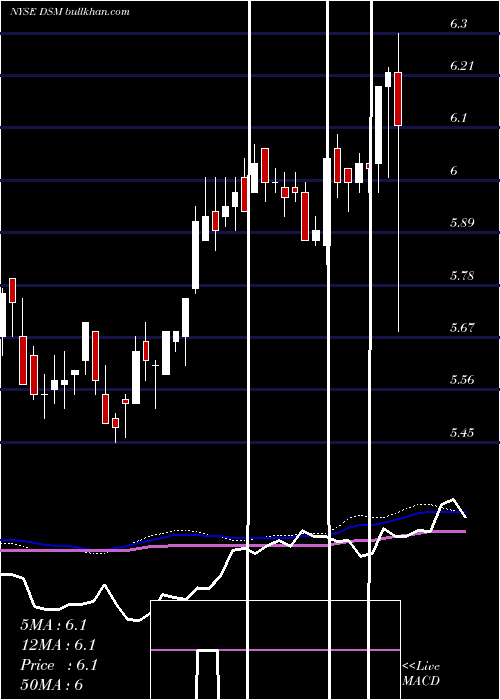
Task: Click the 'NYSE DSM bullkhan.com' title text
Action: [x=70, y=12]
